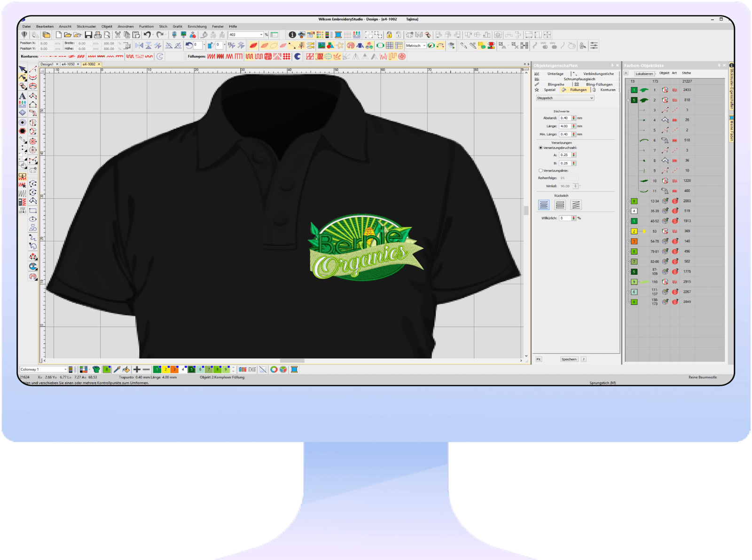Select the third zigzag Rückstich style
Image resolution: width=752 pixels, height=560 pixels.
tap(576, 205)
